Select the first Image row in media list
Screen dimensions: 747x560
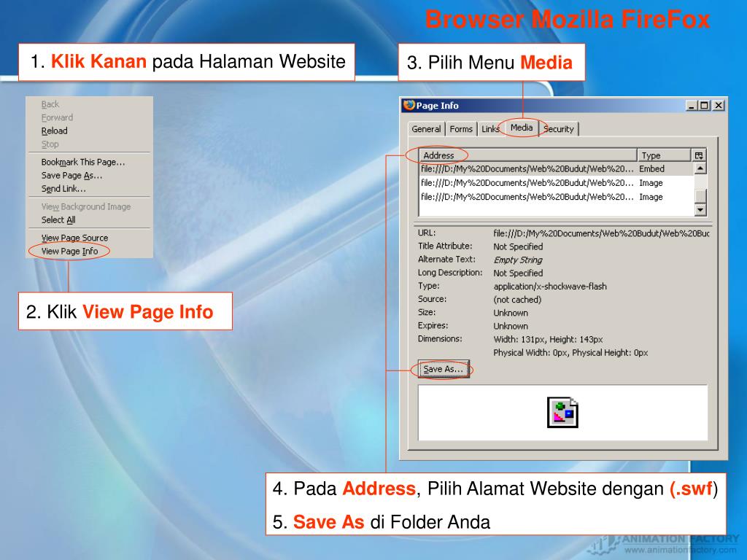[556, 183]
